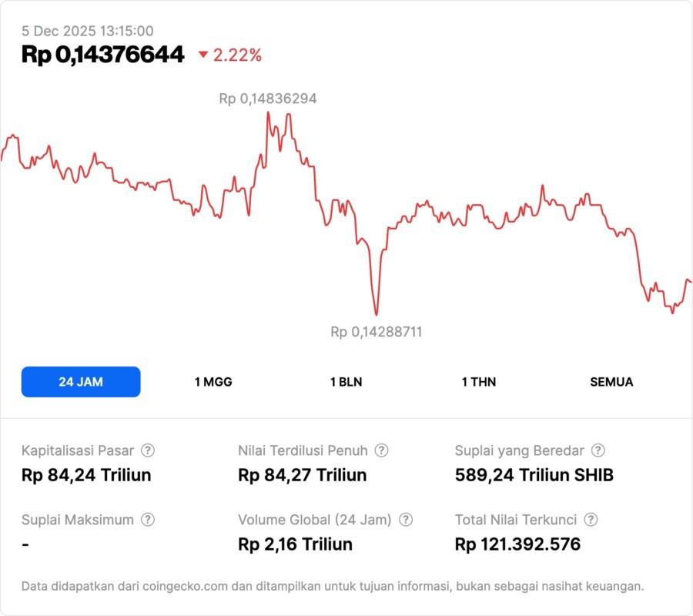Open the Kapitalisasi Pasar help icon

(x=148, y=450)
